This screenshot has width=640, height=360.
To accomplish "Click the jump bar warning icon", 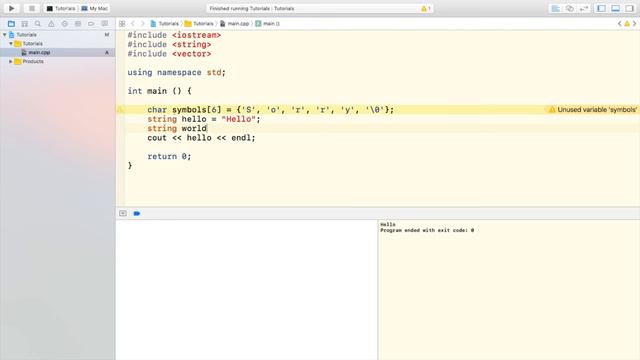I will tap(627, 24).
